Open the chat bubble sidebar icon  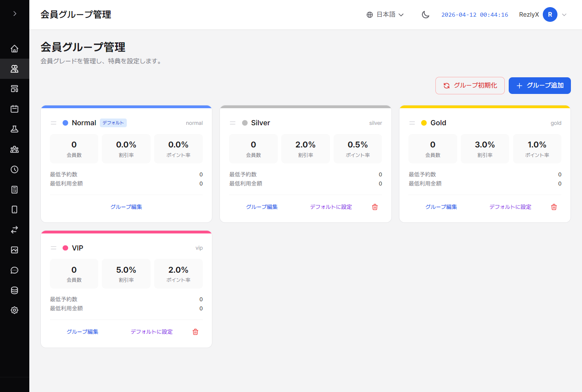15,270
